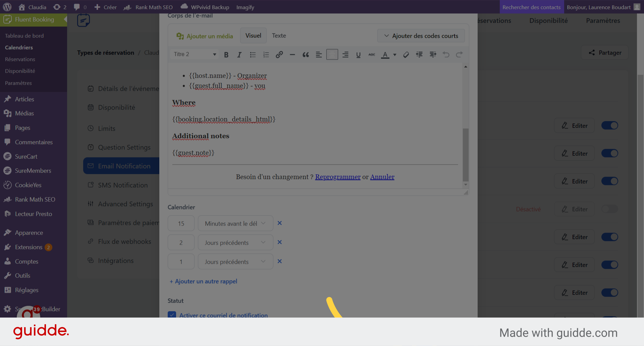Open SMS Notification settings tab
The image size is (644, 346).
tap(122, 185)
